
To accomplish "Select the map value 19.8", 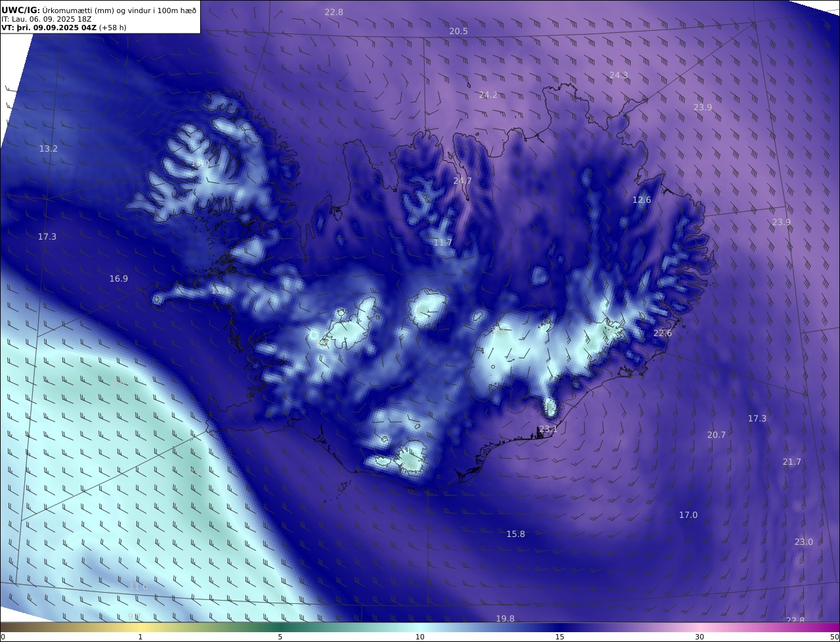I will coord(505,619).
